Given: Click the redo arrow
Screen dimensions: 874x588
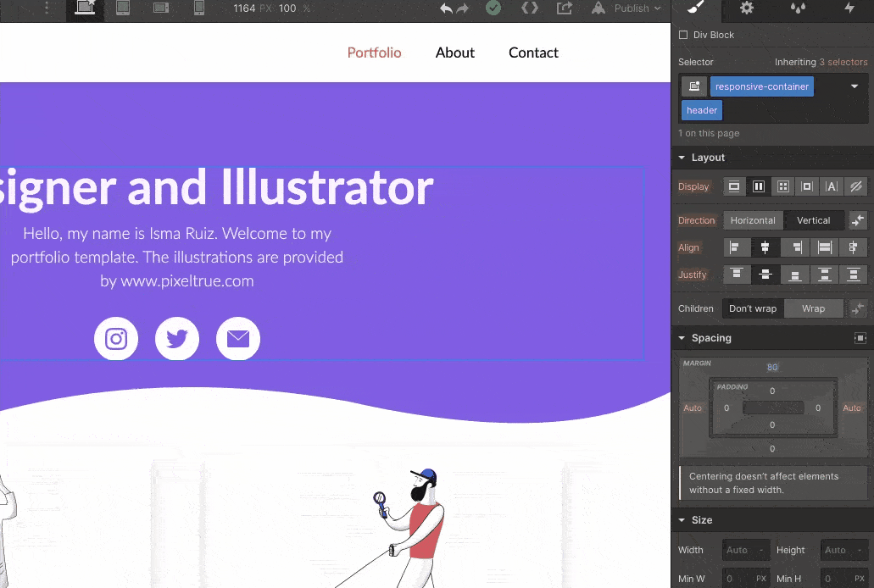Looking at the screenshot, I should (463, 8).
